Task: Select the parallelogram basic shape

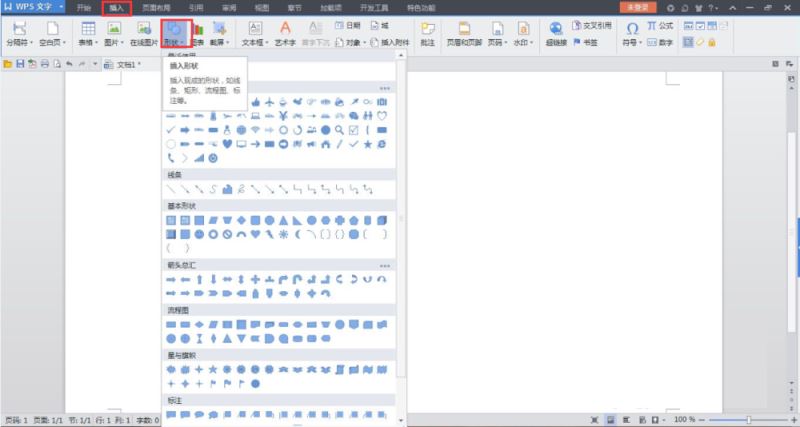Action: pos(213,220)
